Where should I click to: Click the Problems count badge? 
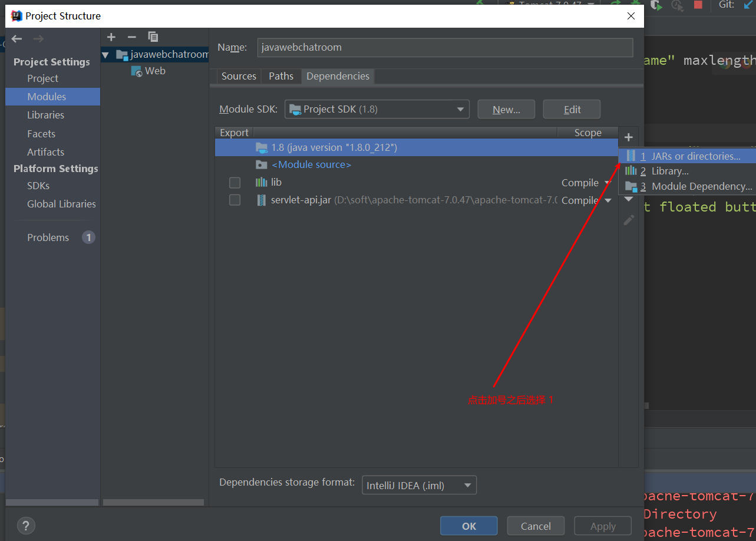(88, 237)
